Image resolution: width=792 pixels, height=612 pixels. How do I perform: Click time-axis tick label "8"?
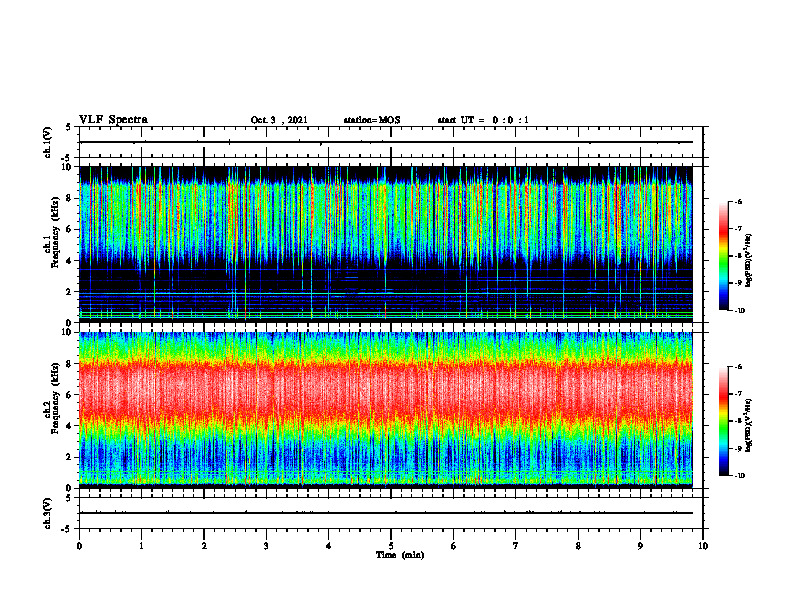578,546
